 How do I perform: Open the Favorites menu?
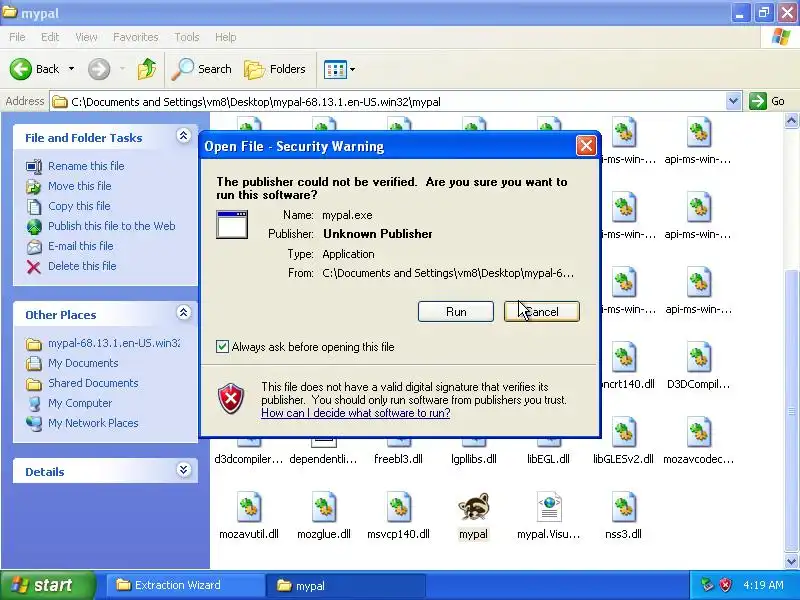click(x=136, y=37)
